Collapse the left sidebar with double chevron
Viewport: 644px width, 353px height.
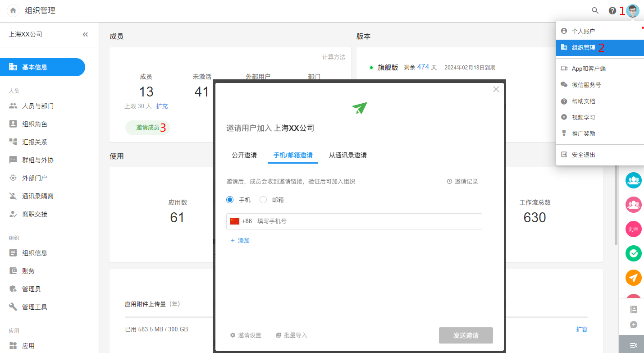point(85,34)
